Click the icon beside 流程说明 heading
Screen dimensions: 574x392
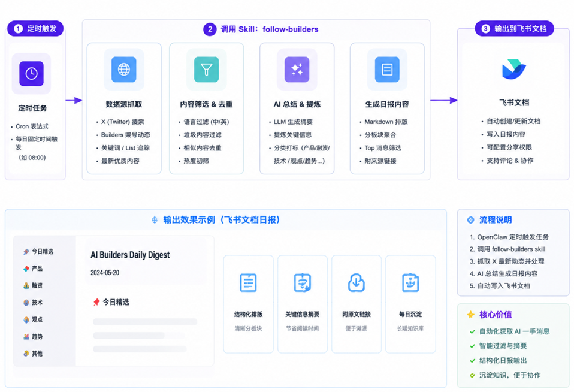(x=471, y=220)
